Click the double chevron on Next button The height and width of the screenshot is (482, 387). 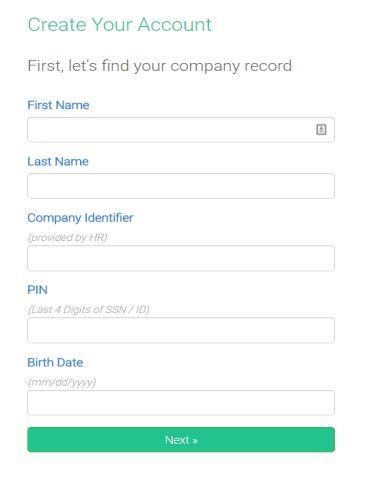pos(195,441)
